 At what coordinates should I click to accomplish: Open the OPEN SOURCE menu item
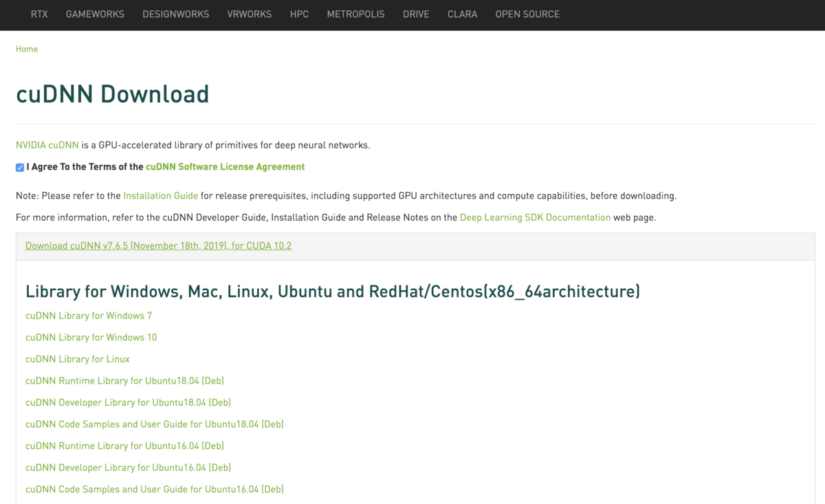point(527,14)
